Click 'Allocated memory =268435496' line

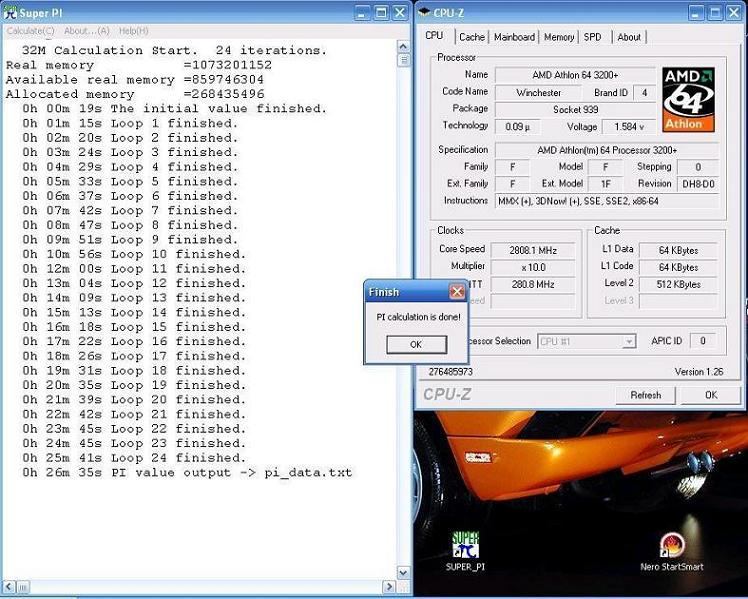[x=135, y=94]
